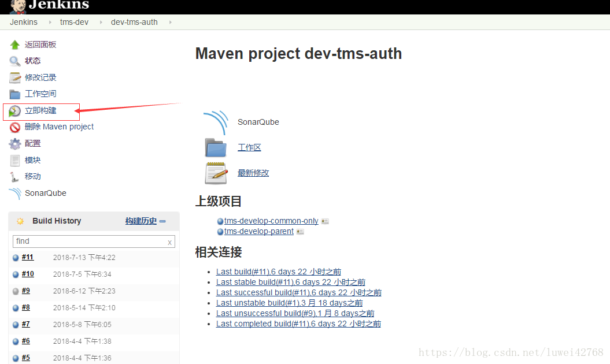Open breadcrumb dropdown arrow after tms-dev
Image resolution: width=610 pixels, height=364 pixels.
point(101,23)
